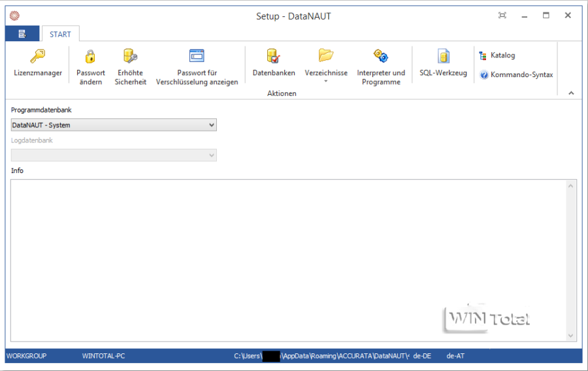Click the disabled Logdatenbank dropdown
Image resolution: width=588 pixels, height=371 pixels.
pyautogui.click(x=114, y=155)
